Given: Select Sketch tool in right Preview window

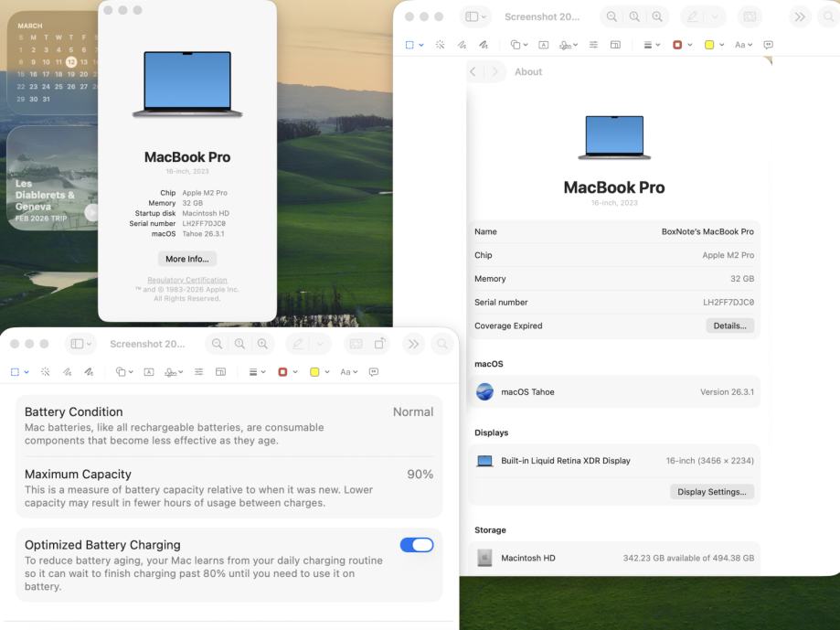Looking at the screenshot, I should click(462, 45).
